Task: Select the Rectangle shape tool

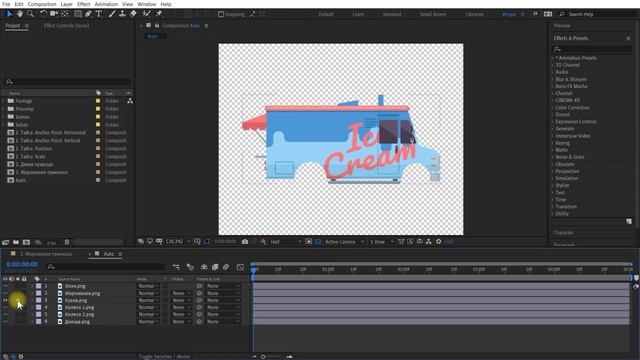Action: (x=78, y=14)
